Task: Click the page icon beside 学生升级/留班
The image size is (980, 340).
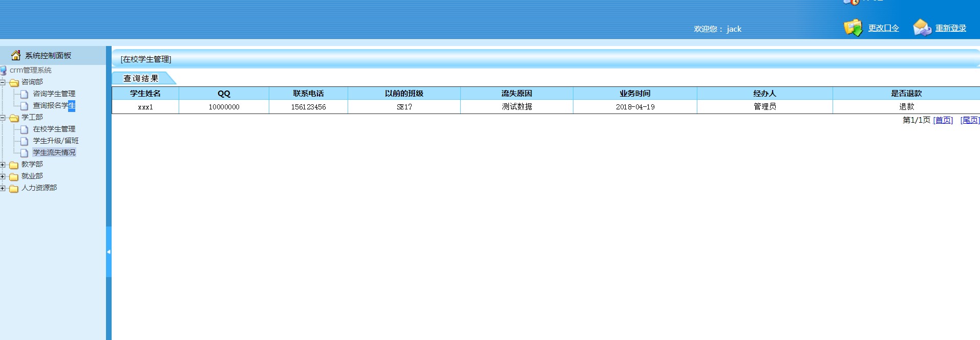Action: tap(24, 141)
